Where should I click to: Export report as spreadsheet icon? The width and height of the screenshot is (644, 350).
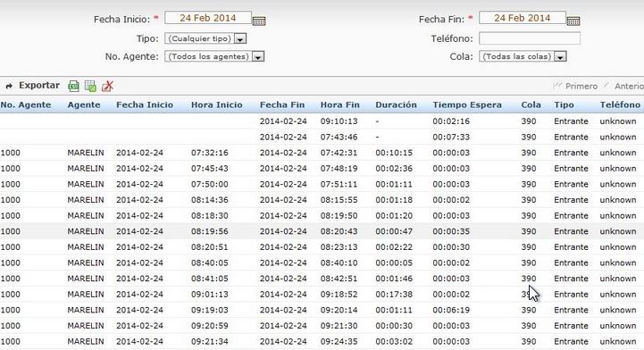(90, 86)
